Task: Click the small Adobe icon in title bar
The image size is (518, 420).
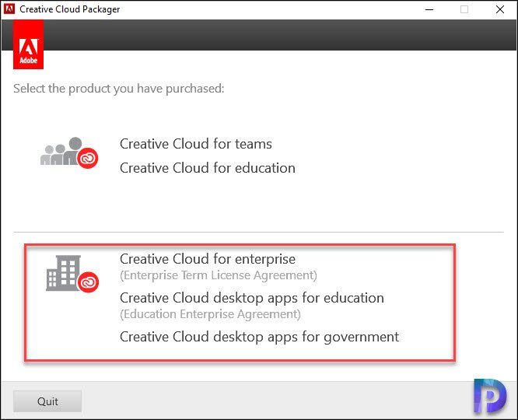Action: coord(9,9)
